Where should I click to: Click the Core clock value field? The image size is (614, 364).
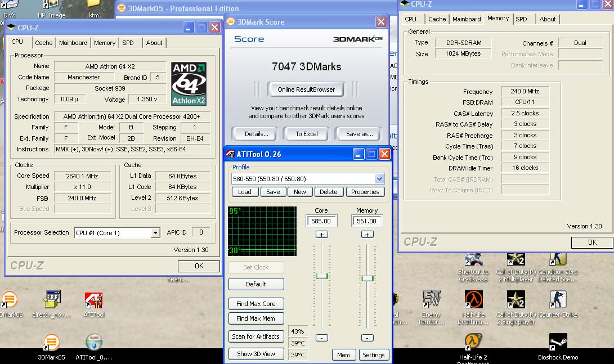[x=321, y=221]
